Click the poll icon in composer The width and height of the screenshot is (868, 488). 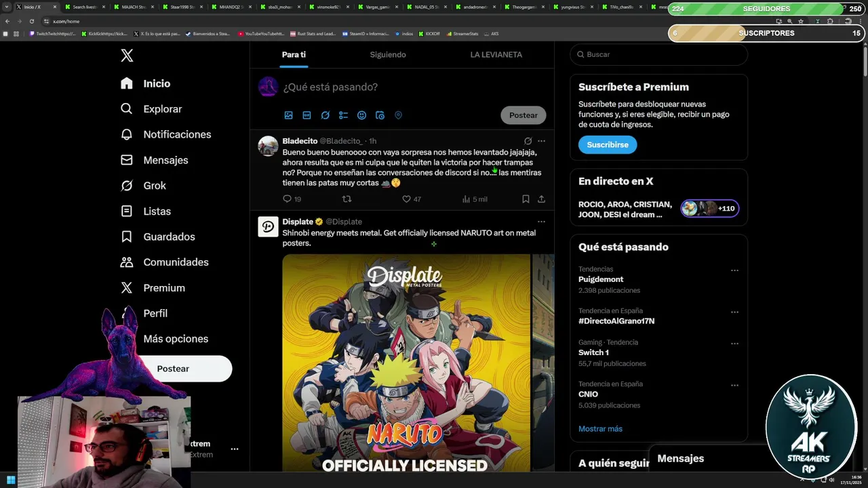pyautogui.click(x=343, y=115)
